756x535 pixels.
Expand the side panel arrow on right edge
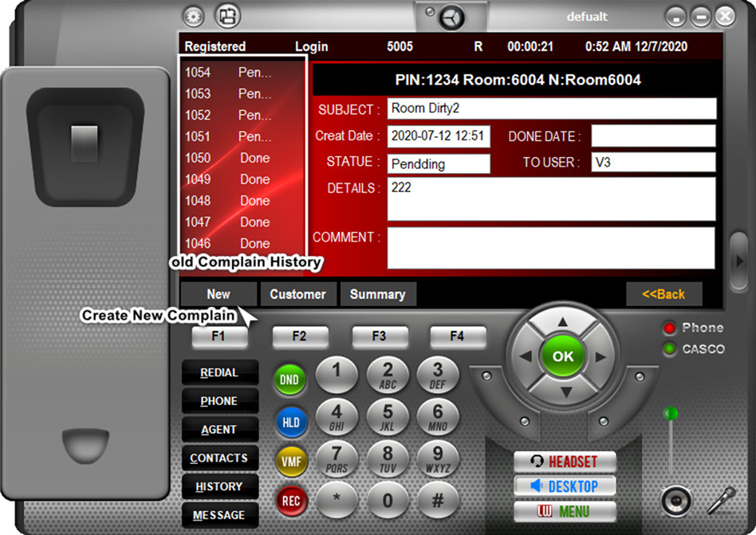[739, 261]
